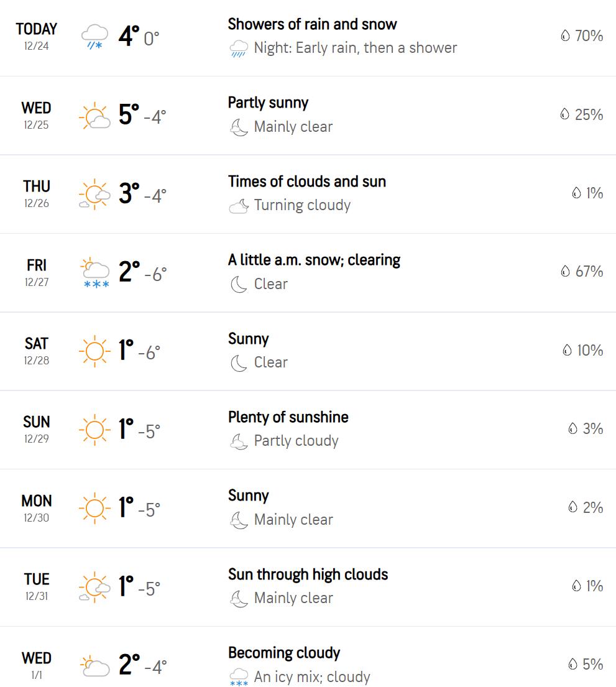Click the partly sunny icon for Wednesday 12/25

click(x=94, y=116)
